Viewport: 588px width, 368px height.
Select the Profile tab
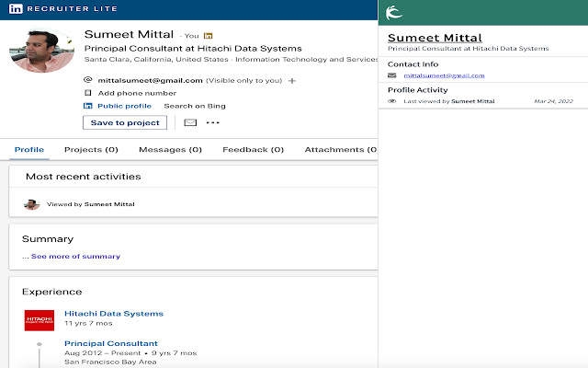[x=29, y=149]
